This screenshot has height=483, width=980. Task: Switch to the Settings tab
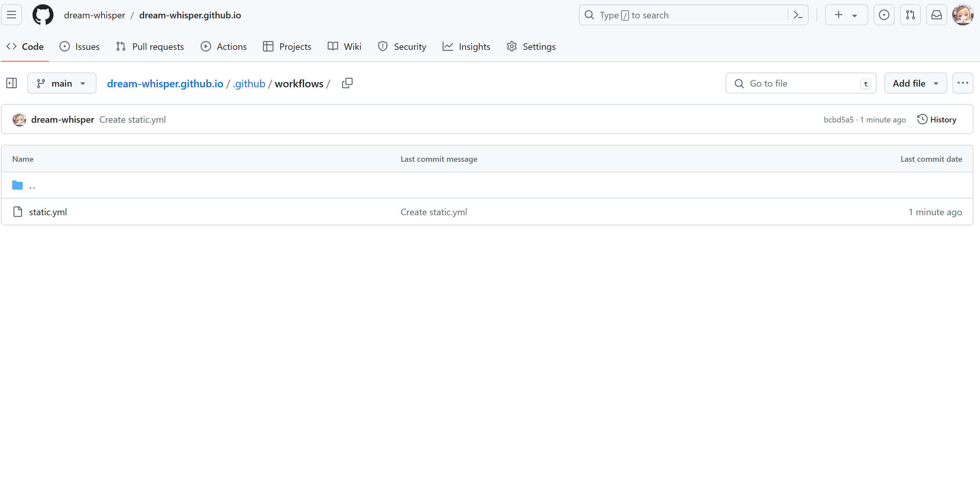click(x=531, y=46)
